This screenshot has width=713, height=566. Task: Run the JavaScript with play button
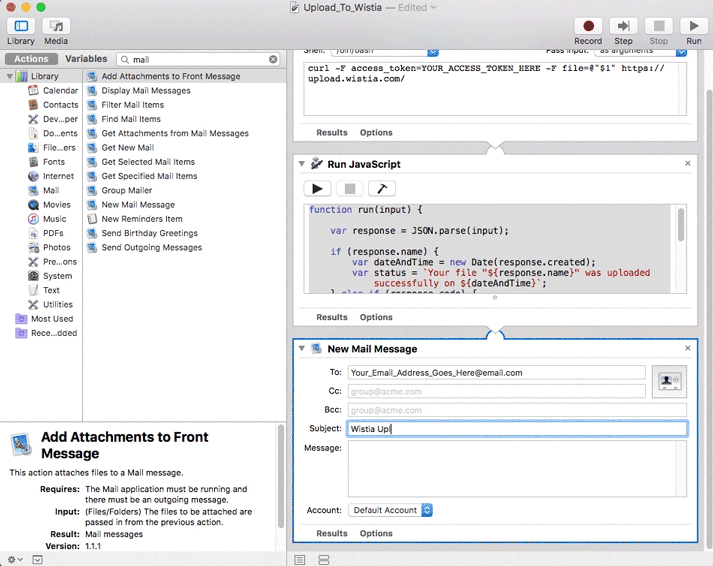tap(317, 188)
